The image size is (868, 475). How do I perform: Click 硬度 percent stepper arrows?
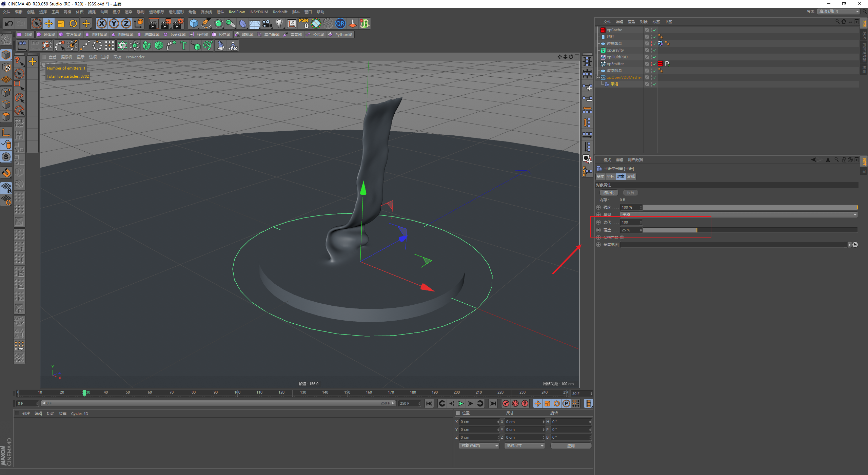(x=641, y=230)
